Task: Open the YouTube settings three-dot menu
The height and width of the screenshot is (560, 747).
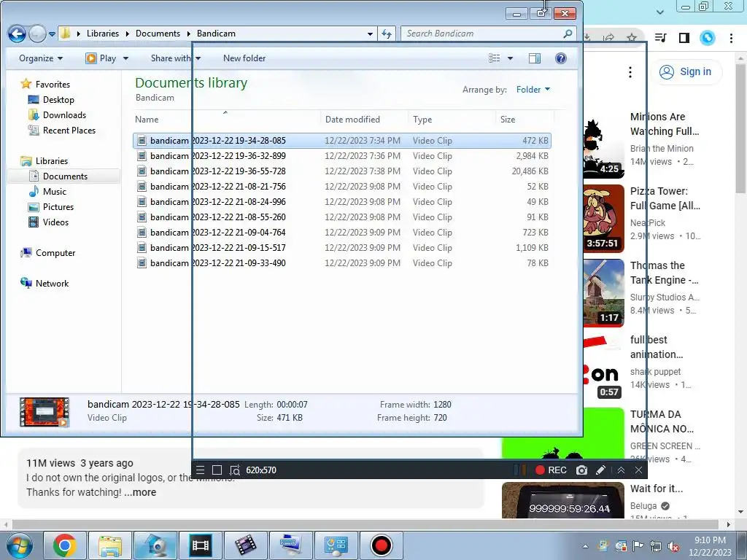Action: pos(630,72)
